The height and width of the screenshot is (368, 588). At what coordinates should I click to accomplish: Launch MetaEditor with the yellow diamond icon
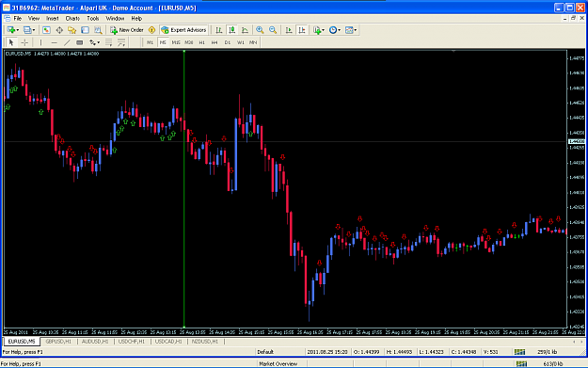click(151, 30)
